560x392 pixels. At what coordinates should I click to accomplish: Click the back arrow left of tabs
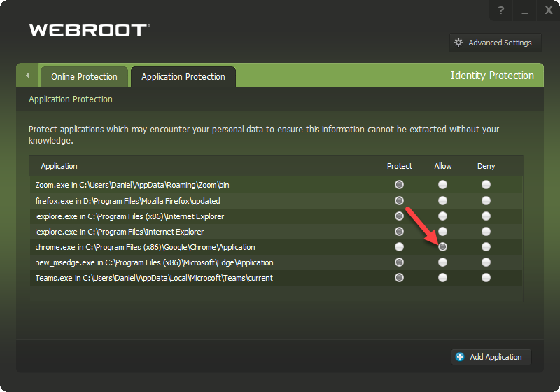pyautogui.click(x=27, y=76)
